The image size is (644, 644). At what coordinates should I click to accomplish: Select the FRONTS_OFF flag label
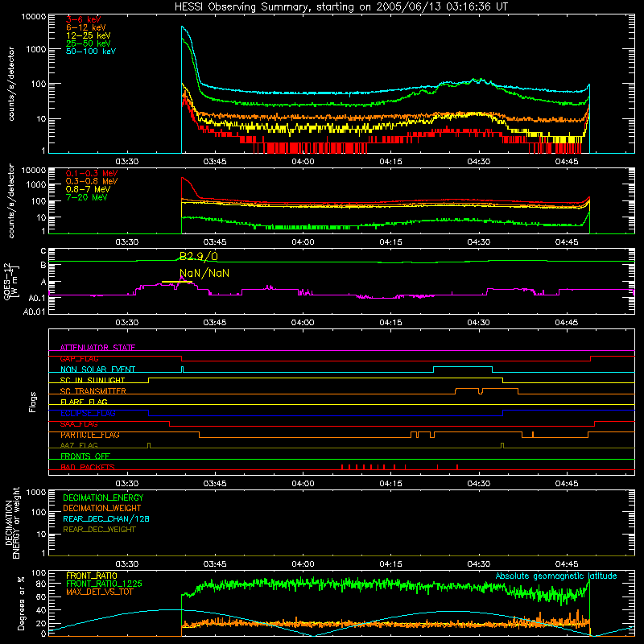click(x=85, y=456)
